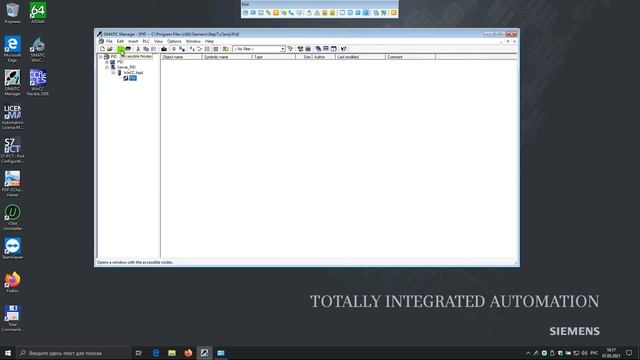Click the Windows Start button
This screenshot has height=360, width=640.
(8, 353)
